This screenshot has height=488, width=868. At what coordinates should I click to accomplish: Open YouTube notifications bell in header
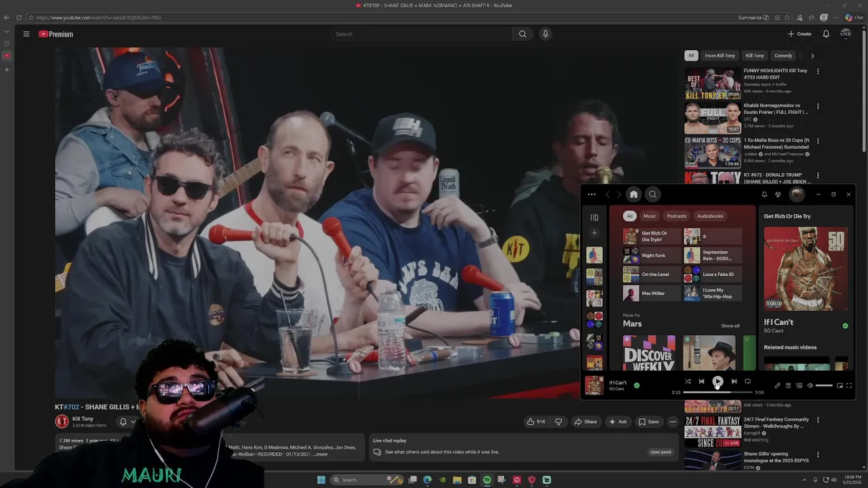click(x=826, y=34)
